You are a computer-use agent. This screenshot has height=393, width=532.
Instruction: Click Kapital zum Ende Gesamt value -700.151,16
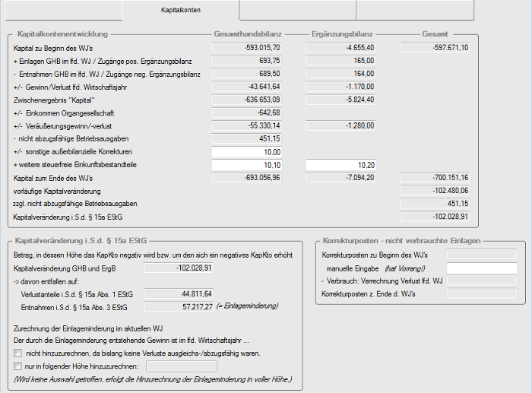pos(435,177)
